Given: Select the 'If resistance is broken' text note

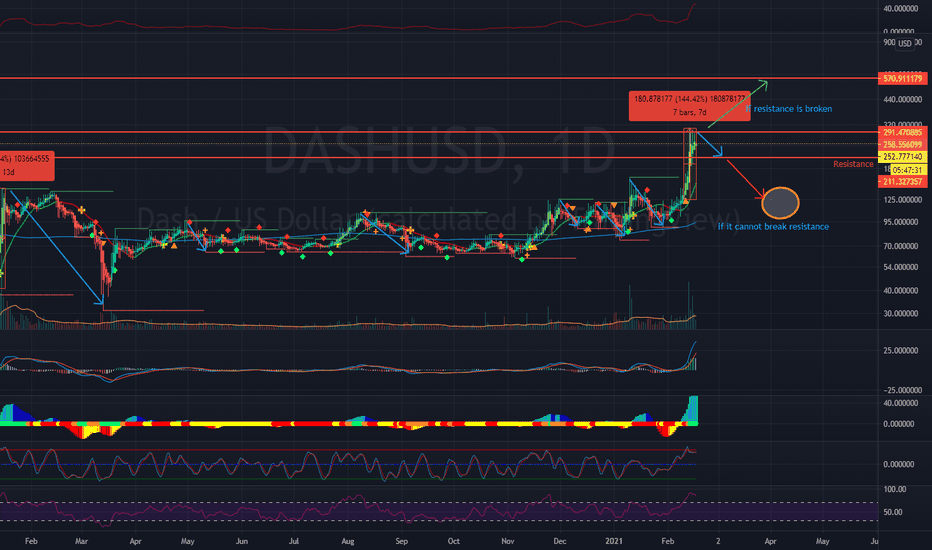Looking at the screenshot, I should tap(789, 109).
